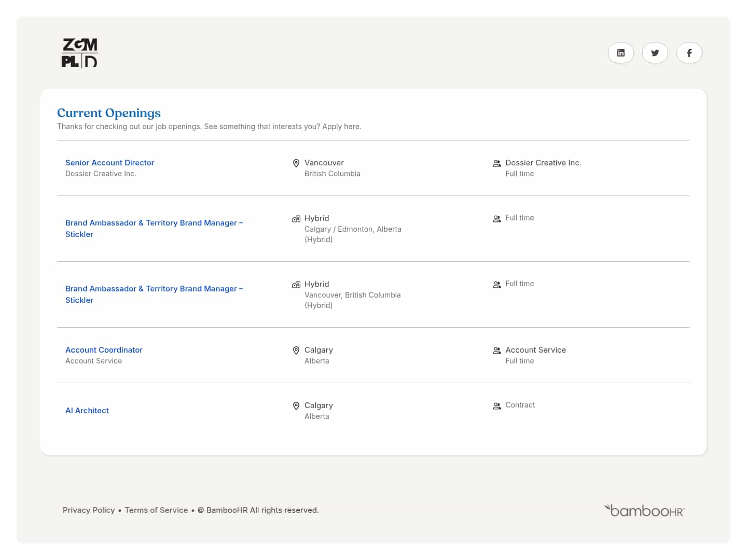Select the location pin next to the AI Architect listing
The height and width of the screenshot is (560, 747).
pyautogui.click(x=296, y=406)
